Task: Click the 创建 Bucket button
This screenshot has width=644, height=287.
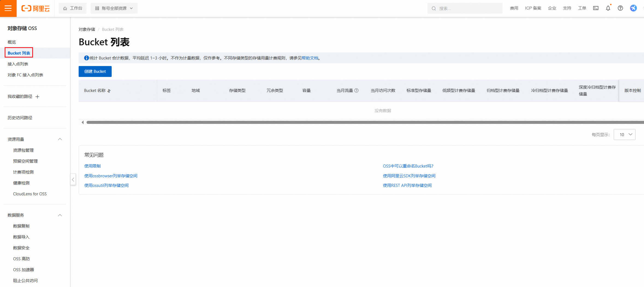Action: pyautogui.click(x=95, y=71)
